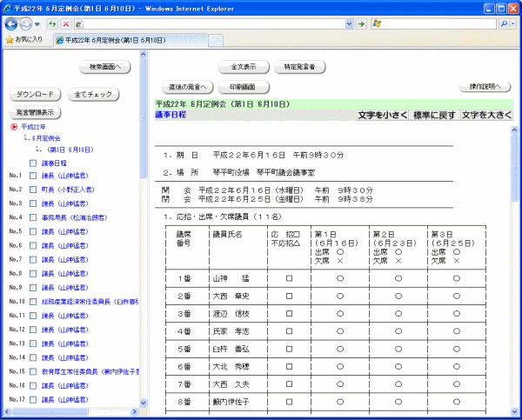522x420 pixels.
Task: Click the green Go arrow button
Action: [361, 24]
